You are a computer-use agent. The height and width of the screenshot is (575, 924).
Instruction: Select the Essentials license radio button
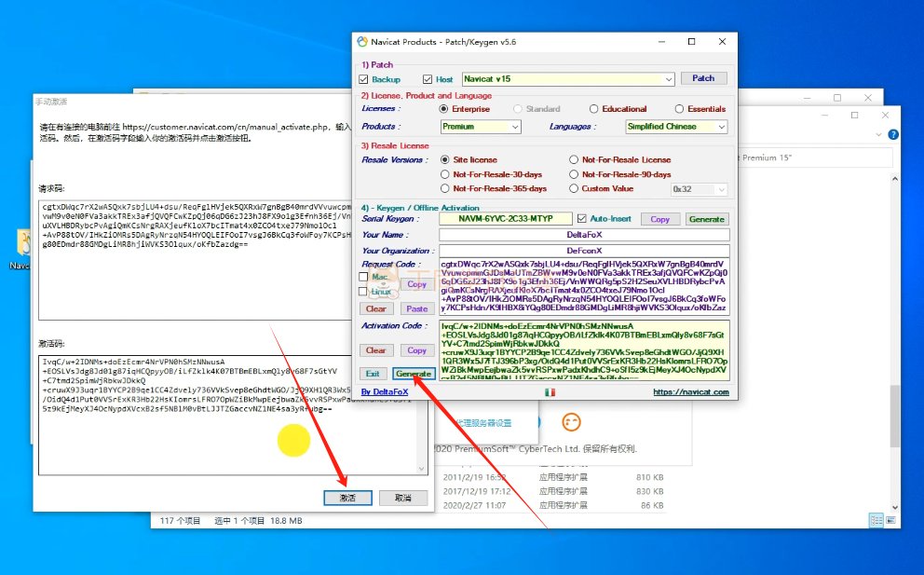pos(679,109)
